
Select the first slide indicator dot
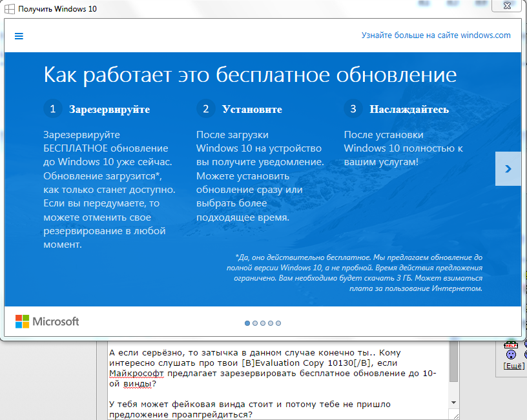[x=247, y=323]
